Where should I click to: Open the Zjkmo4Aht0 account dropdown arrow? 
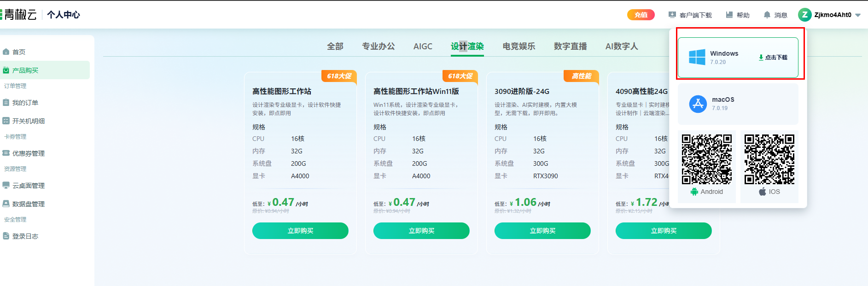click(x=858, y=15)
